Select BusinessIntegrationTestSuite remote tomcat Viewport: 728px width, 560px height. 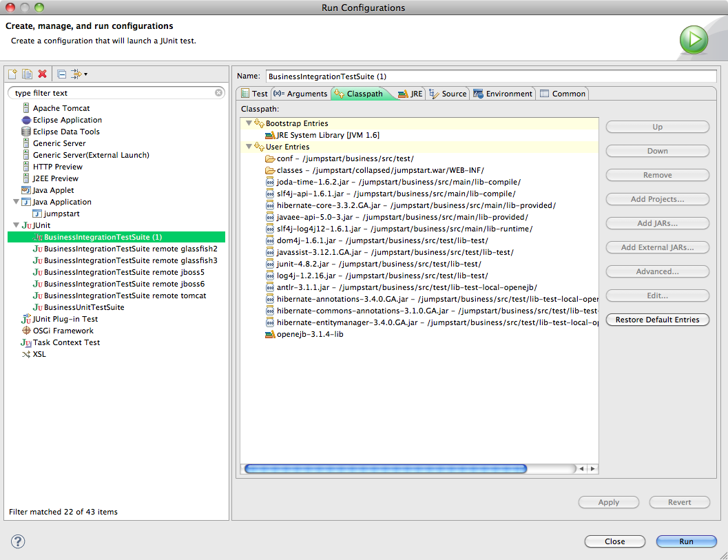point(125,295)
